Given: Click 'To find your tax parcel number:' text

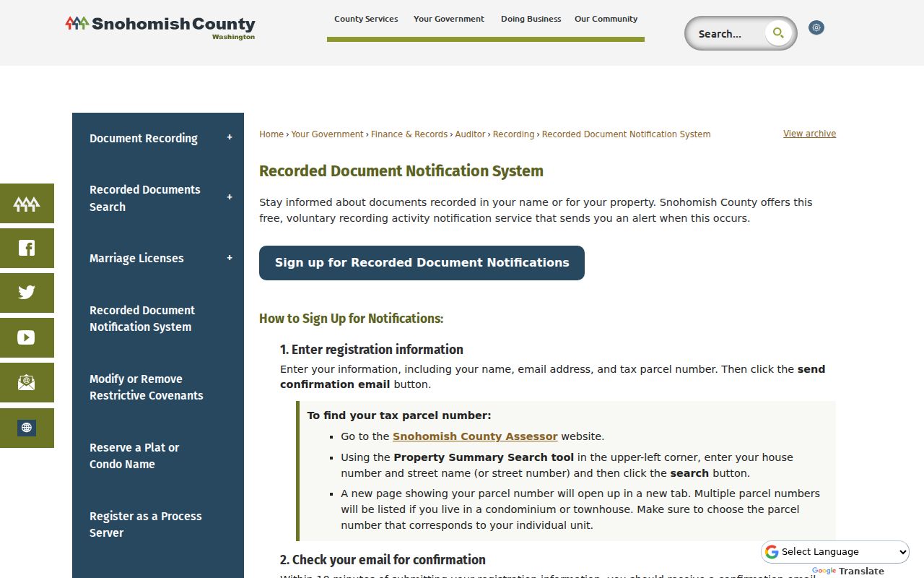Looking at the screenshot, I should (399, 415).
